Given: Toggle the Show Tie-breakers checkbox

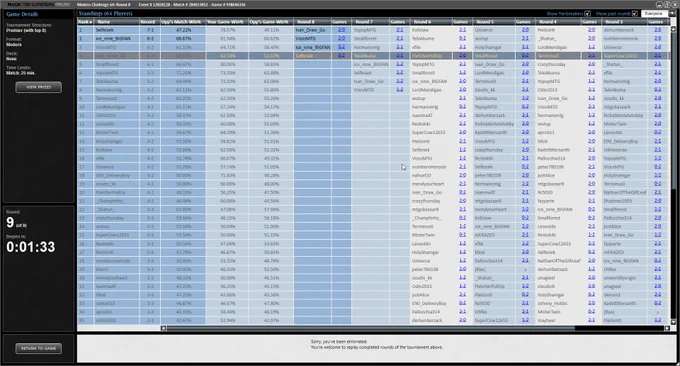Looking at the screenshot, I should tap(588, 13).
